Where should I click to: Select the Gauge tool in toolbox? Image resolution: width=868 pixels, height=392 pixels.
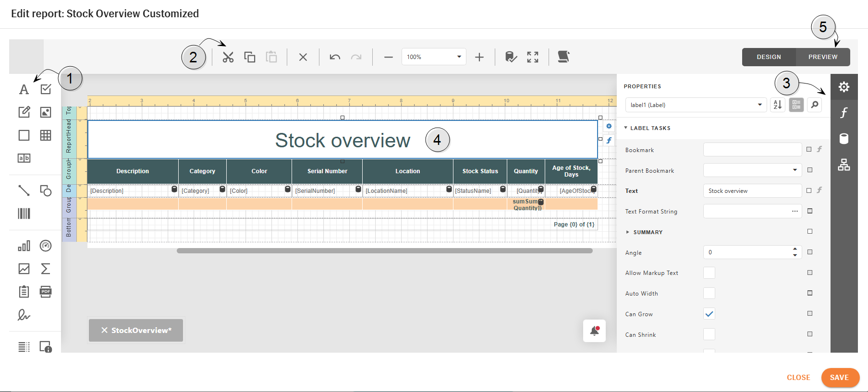46,246
